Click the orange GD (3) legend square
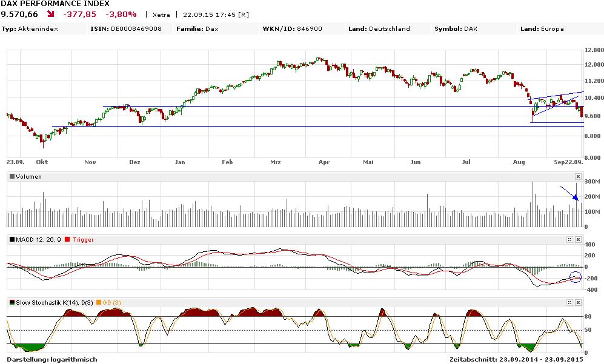The image size is (604, 364). click(x=99, y=303)
